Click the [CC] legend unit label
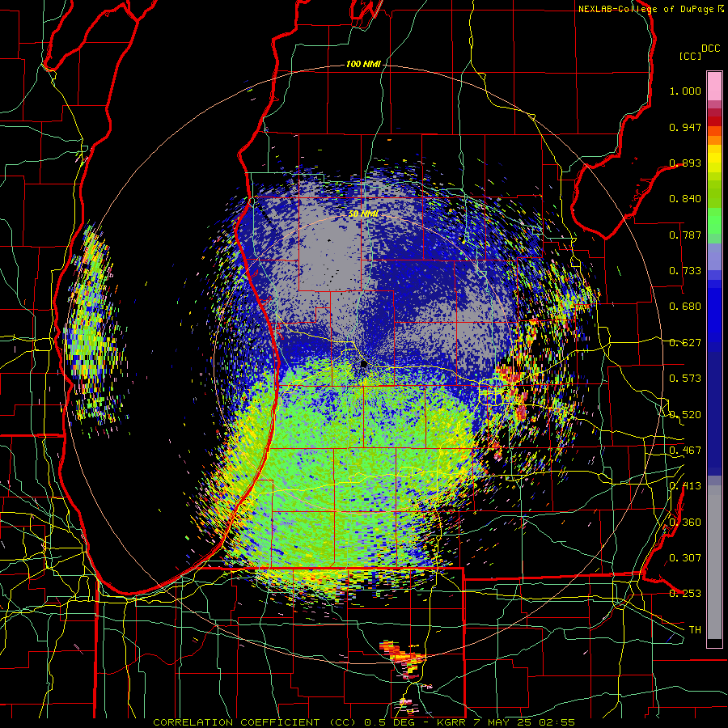The width and height of the screenshot is (728, 728). [690, 56]
